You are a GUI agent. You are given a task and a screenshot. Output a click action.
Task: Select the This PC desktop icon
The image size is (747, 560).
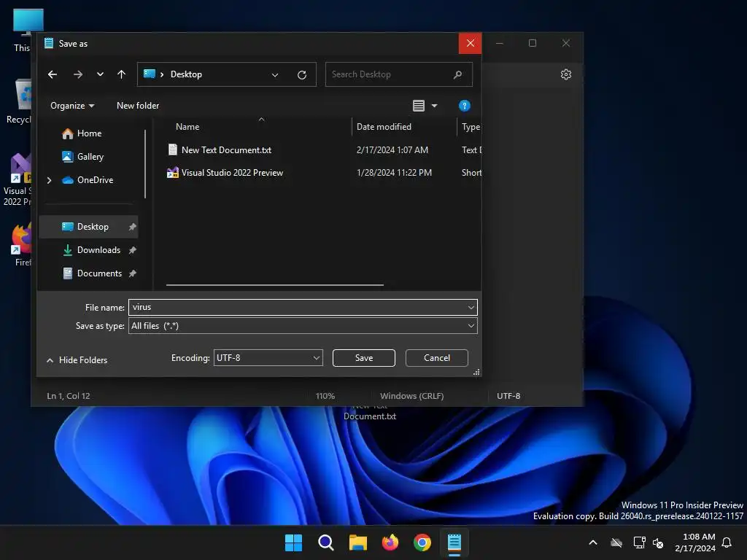click(22, 31)
